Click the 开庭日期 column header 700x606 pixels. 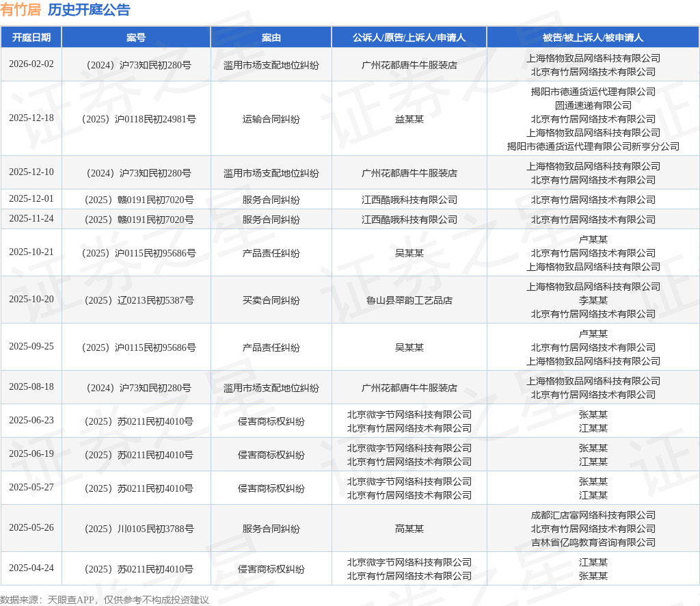[x=31, y=38]
